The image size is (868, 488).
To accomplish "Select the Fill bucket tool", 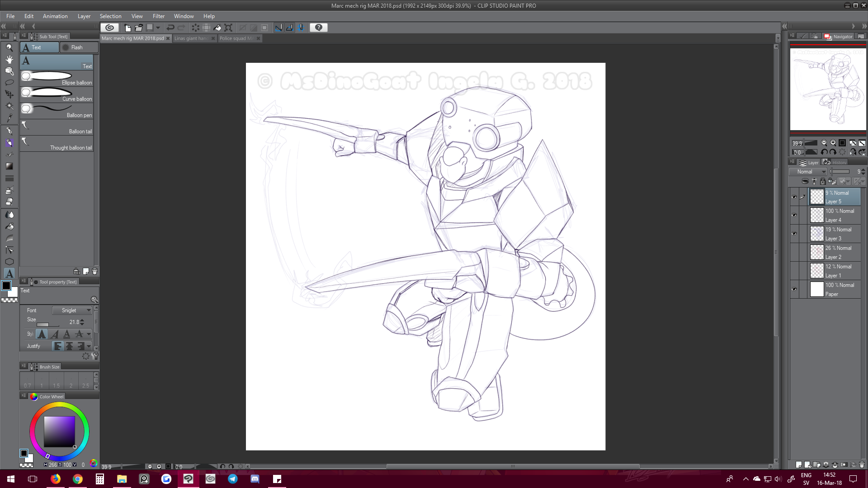I will (9, 226).
